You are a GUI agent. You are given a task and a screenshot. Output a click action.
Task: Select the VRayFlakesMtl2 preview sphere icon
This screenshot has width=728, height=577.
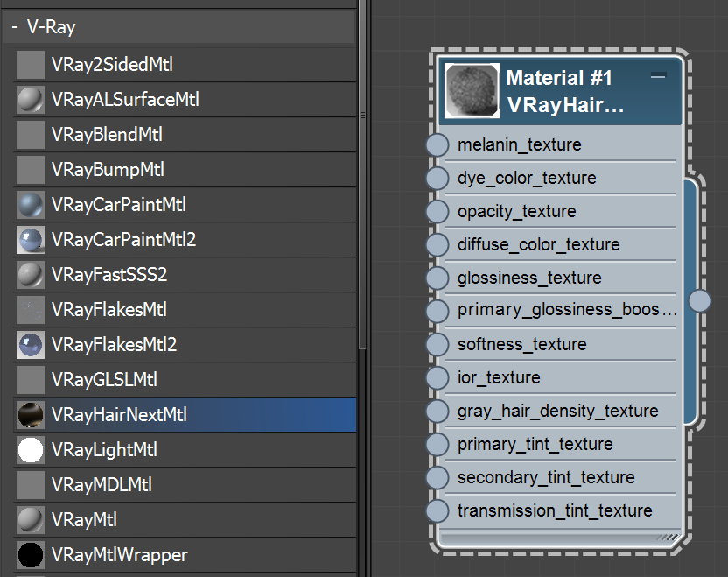coord(30,344)
